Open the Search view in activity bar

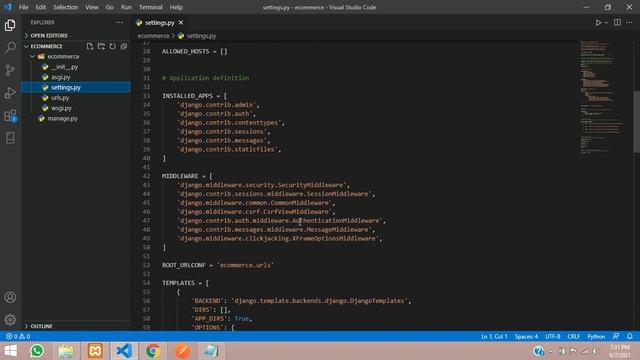[10, 47]
